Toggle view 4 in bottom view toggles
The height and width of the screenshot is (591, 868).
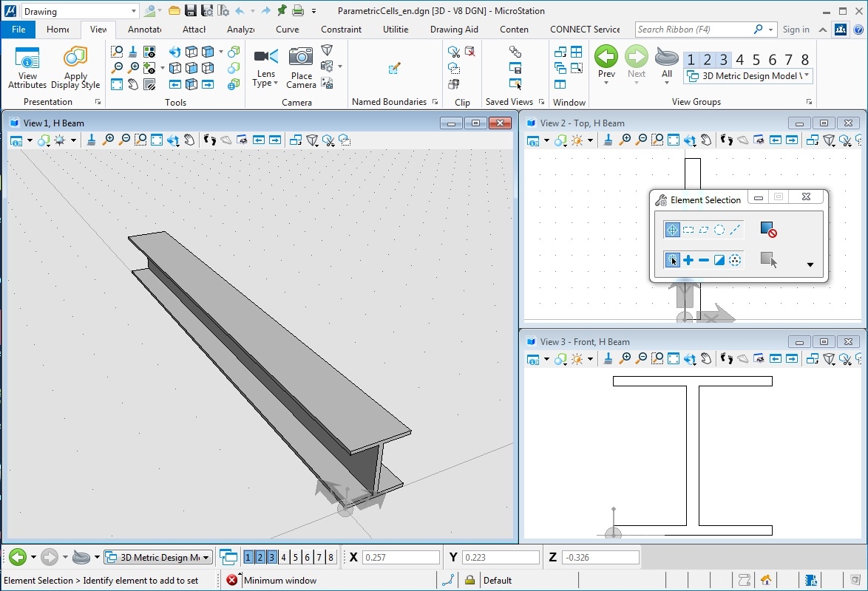pyautogui.click(x=283, y=557)
